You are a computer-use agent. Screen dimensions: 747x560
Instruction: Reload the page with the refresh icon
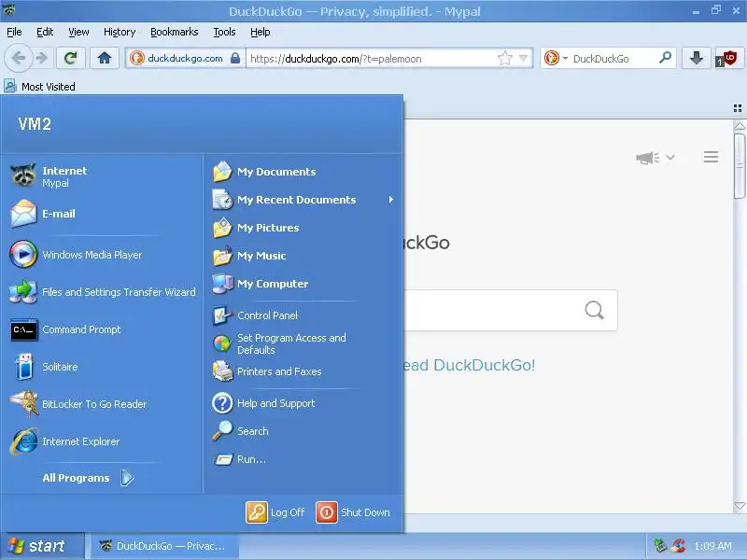click(x=71, y=58)
